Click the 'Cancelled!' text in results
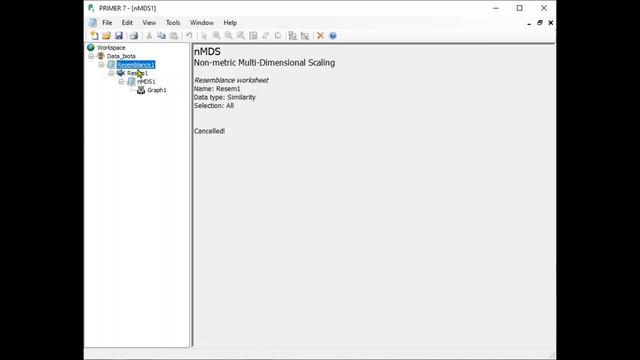Image resolution: width=640 pixels, height=360 pixels. (209, 131)
